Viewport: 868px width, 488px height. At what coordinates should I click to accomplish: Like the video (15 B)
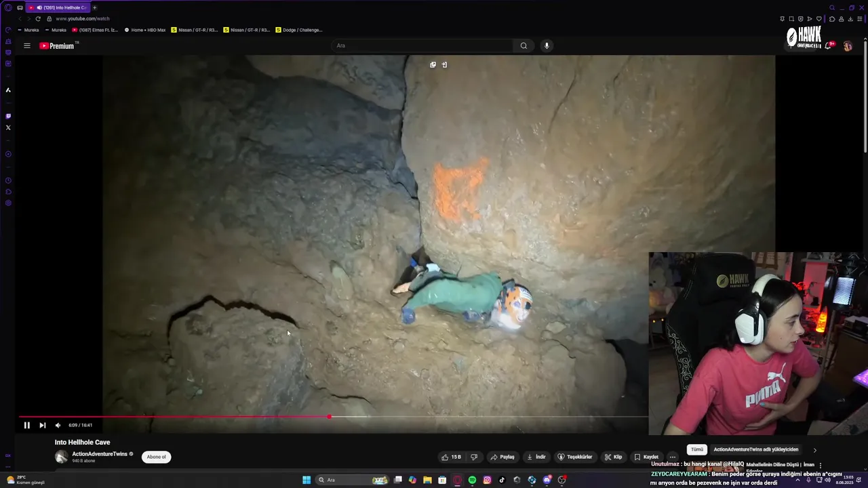pyautogui.click(x=451, y=457)
